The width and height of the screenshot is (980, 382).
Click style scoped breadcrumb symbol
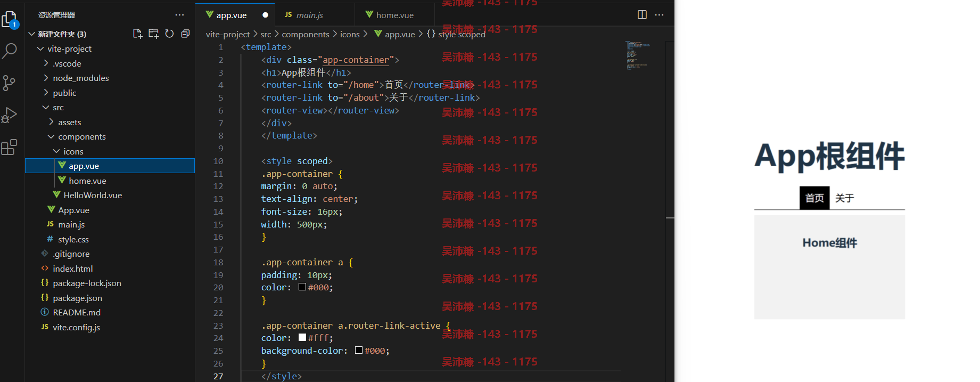click(456, 34)
